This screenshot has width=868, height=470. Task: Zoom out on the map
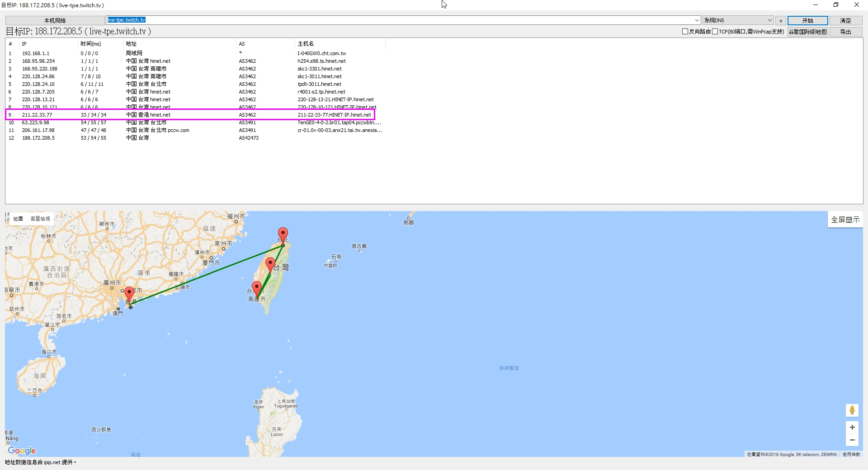(852, 440)
